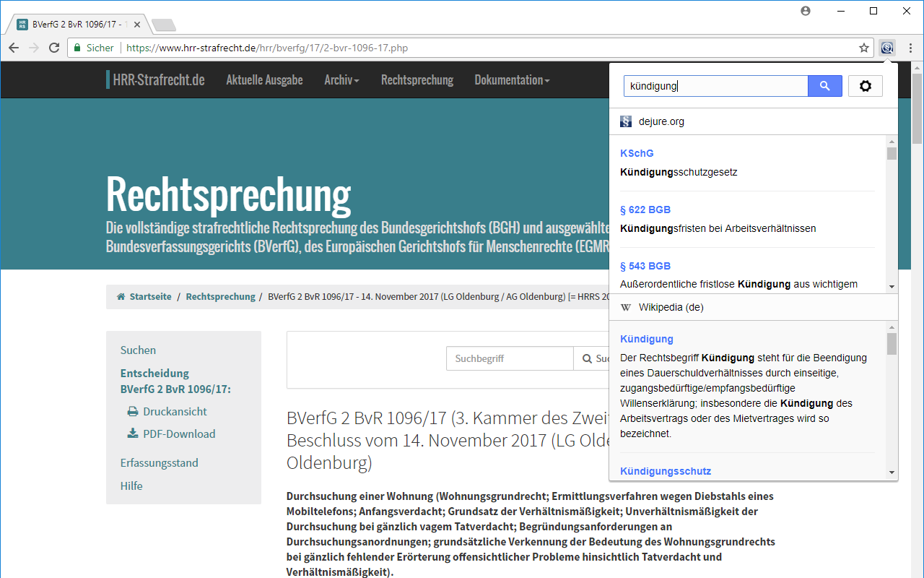Open the § 622 BGB result
Image resolution: width=924 pixels, height=578 pixels.
coord(645,210)
